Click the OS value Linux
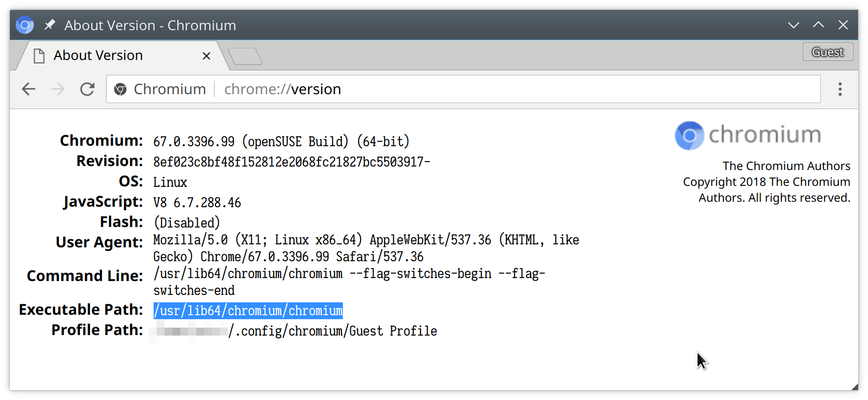This screenshot has width=868, height=400. coord(170,182)
